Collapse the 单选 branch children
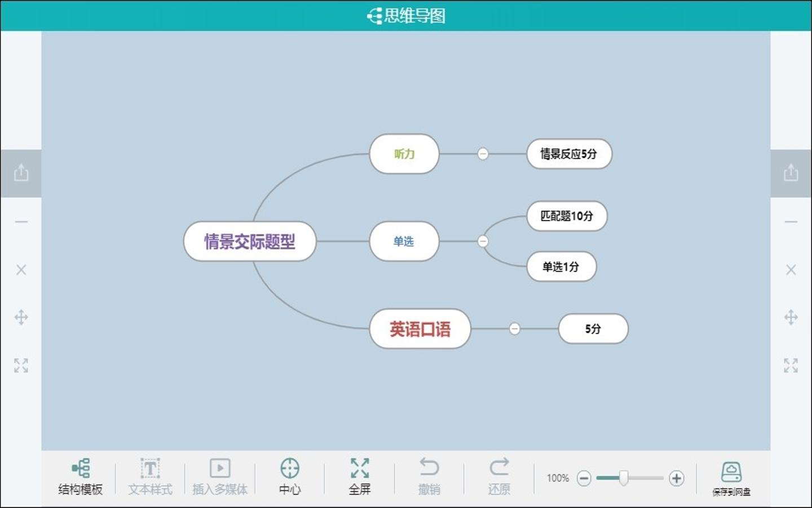Image resolution: width=812 pixels, height=508 pixels. click(483, 241)
